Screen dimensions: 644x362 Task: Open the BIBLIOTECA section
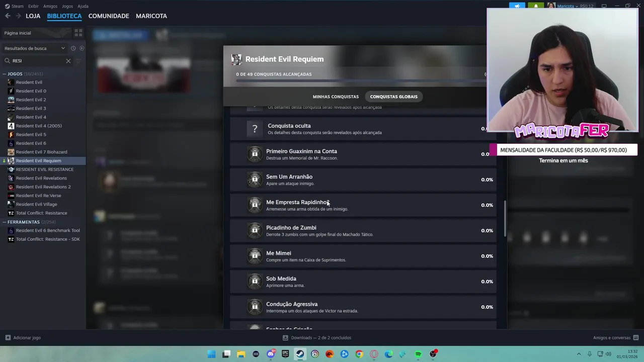point(64,16)
